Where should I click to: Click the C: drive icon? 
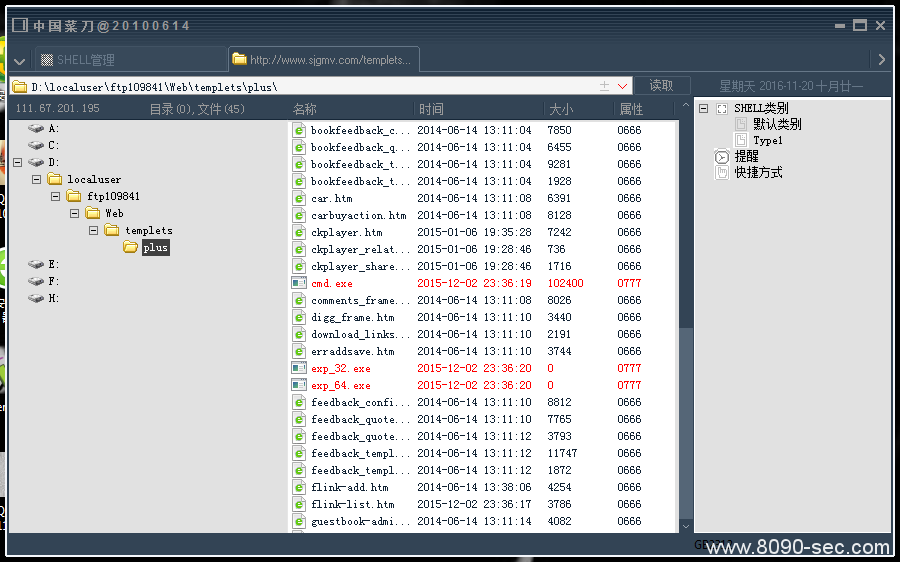36,145
